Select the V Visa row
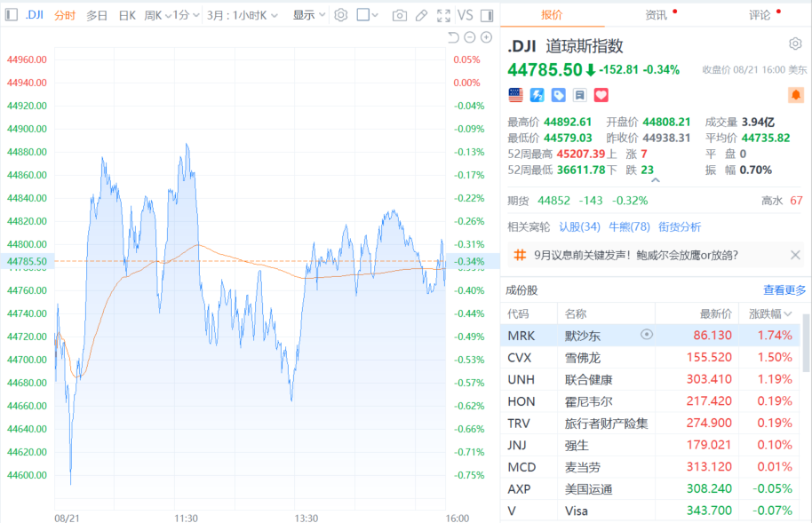Screen dimensions: 812x523 click(x=650, y=511)
